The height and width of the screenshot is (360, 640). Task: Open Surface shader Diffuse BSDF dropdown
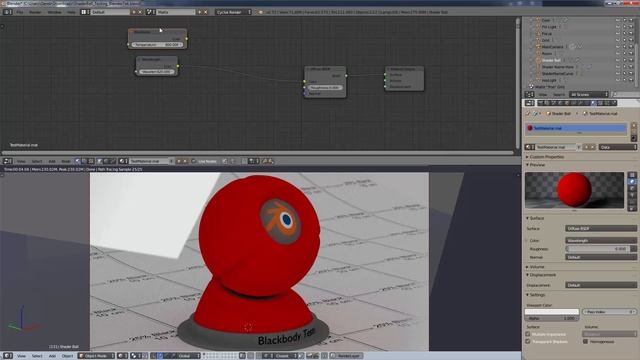click(x=601, y=229)
